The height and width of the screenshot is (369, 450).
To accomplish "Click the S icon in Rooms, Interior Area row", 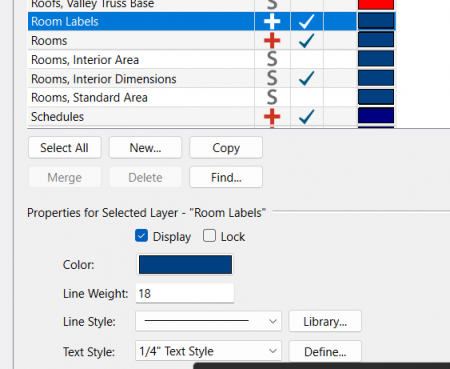I will [x=272, y=59].
